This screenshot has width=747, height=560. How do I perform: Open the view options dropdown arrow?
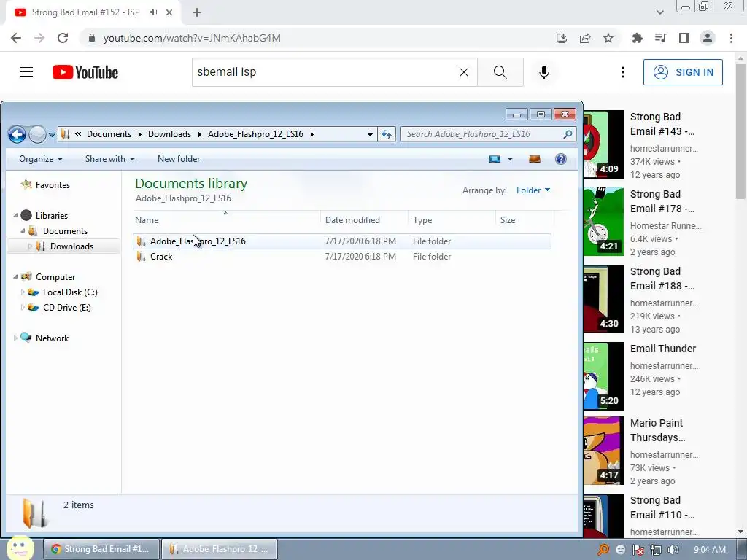510,159
